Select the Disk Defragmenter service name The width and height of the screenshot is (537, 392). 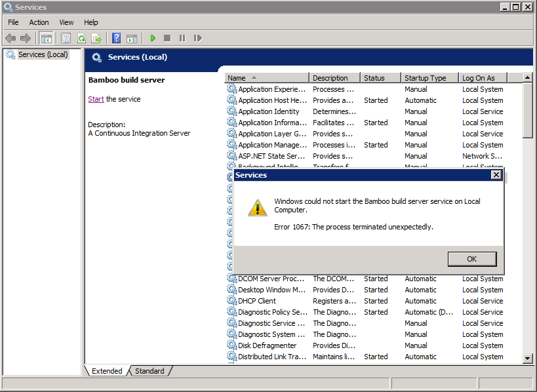267,345
